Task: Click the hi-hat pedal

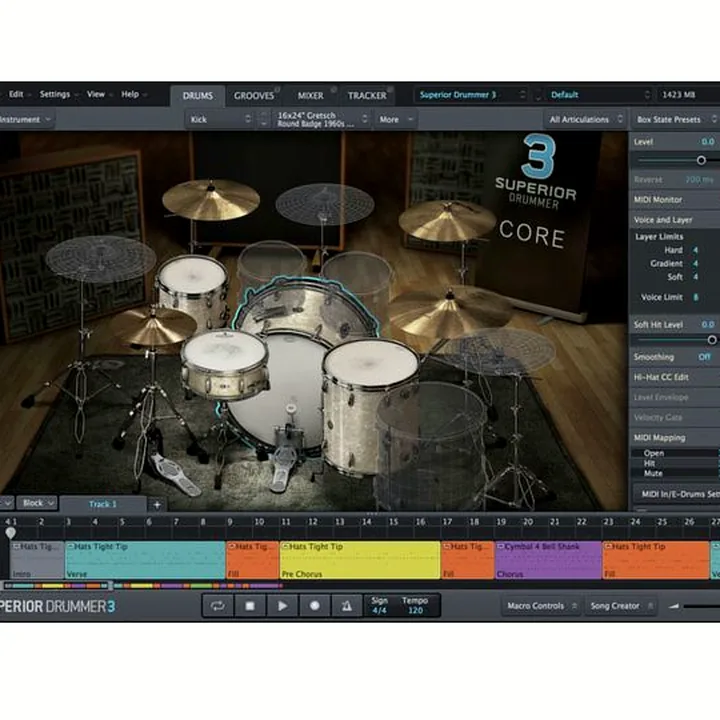Action: pyautogui.click(x=174, y=475)
